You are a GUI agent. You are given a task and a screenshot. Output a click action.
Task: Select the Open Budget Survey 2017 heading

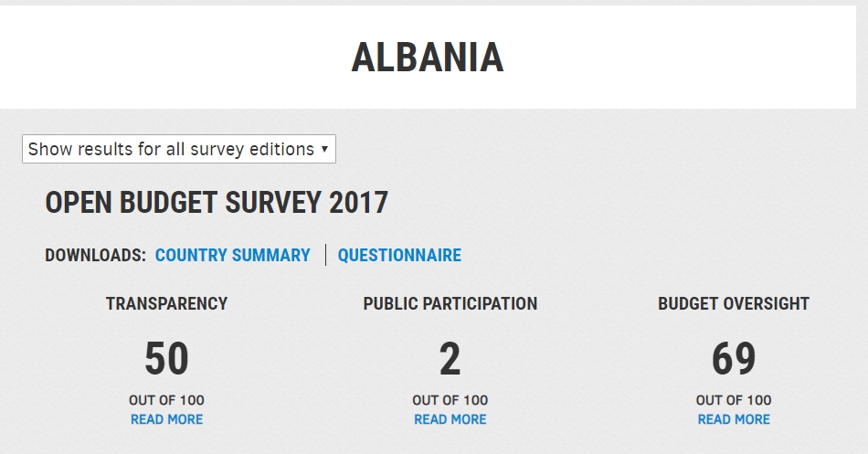(x=217, y=203)
